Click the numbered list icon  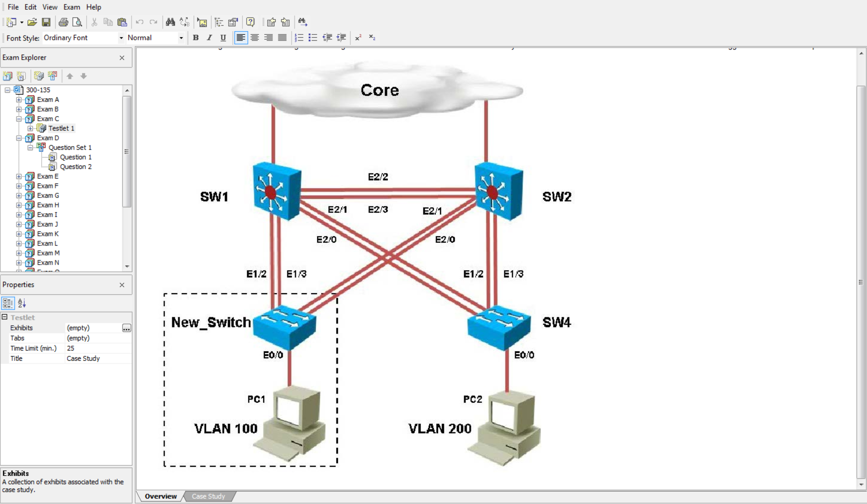[x=299, y=38]
